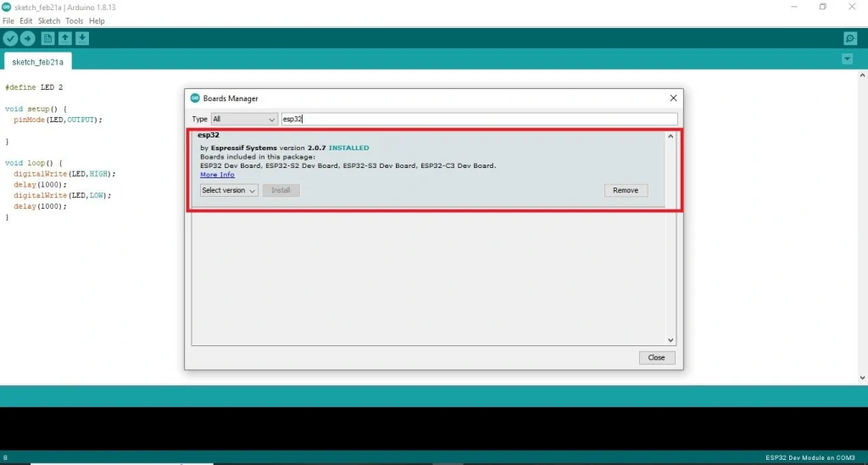Click the Remove button for esp32
Viewport: 868px width, 465px height.
pyautogui.click(x=626, y=190)
